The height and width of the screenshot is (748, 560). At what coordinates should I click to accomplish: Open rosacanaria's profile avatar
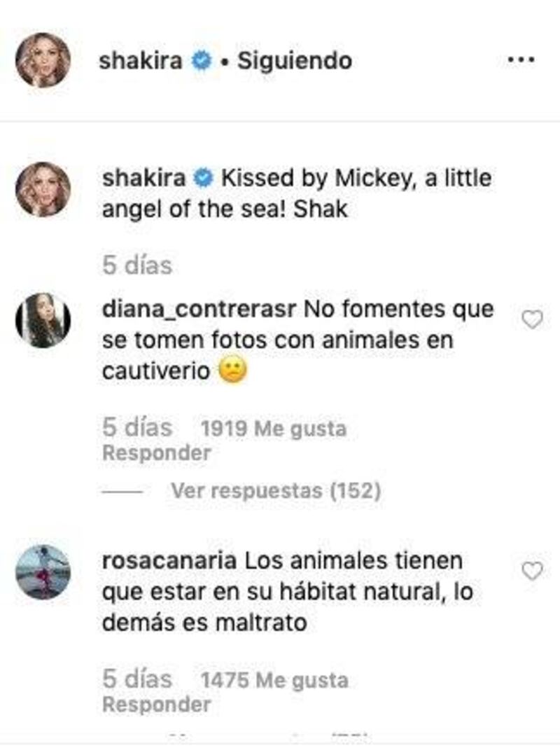(x=43, y=572)
